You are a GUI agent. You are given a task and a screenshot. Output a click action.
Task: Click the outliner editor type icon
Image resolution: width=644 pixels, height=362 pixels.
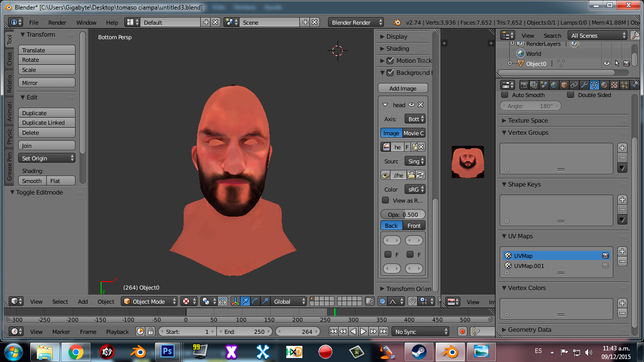(x=508, y=35)
